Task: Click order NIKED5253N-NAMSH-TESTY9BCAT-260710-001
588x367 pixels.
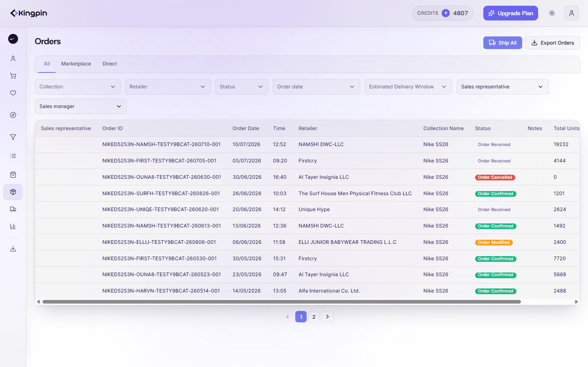Action: pos(162,144)
